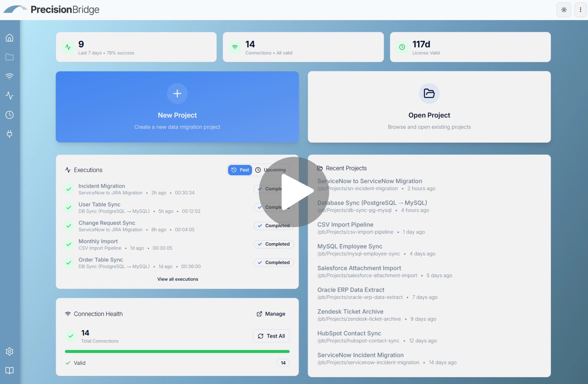The image size is (588, 384).
Task: Open the Schedule clock icon in sidebar
Action: [9, 115]
